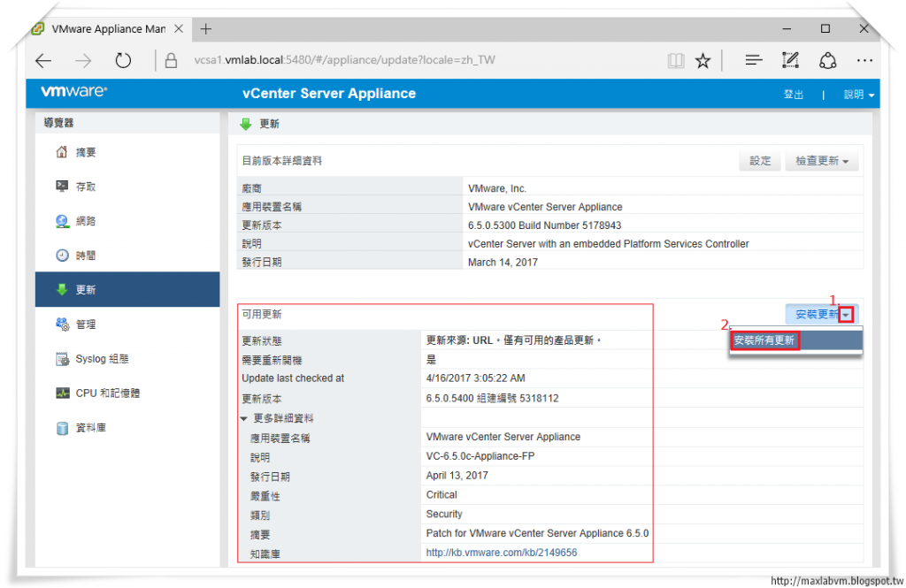Open the Syslog 組態 navigator item
Viewport: 906px width, 588px height.
click(x=127, y=359)
